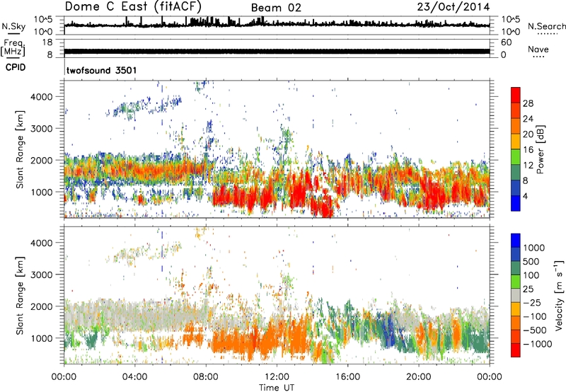This screenshot has height=392, width=566.
Task: Click the '20:00' time tick label
Action: [x=418, y=377]
